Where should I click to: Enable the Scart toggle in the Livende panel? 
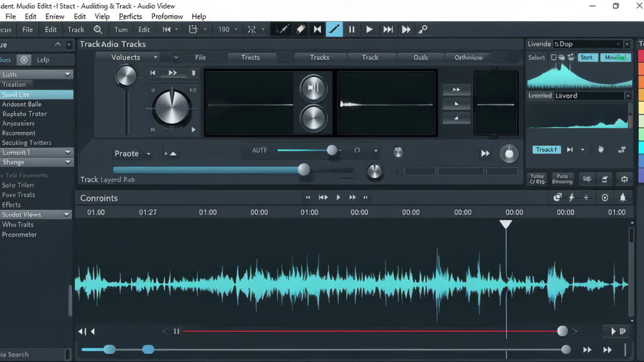point(587,57)
